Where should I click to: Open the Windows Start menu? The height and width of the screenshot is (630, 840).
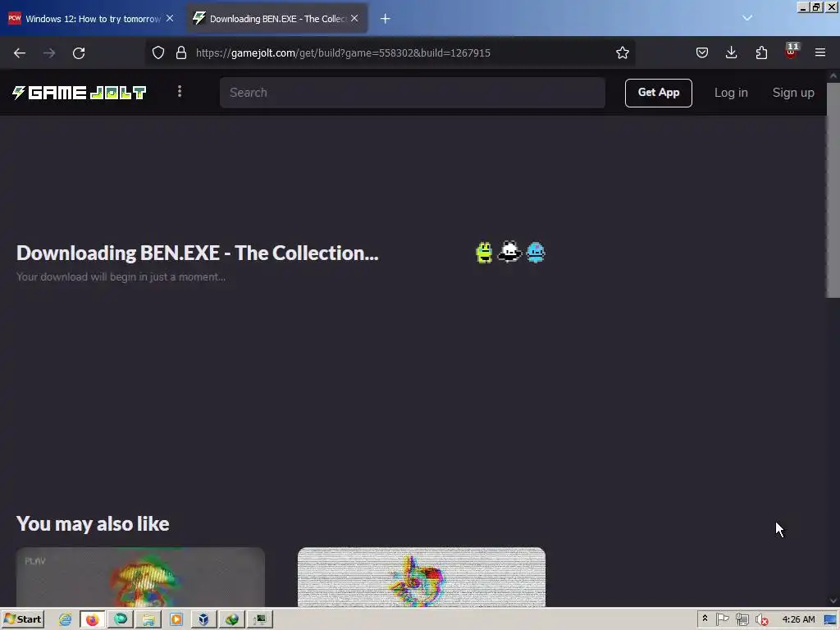pyautogui.click(x=22, y=619)
